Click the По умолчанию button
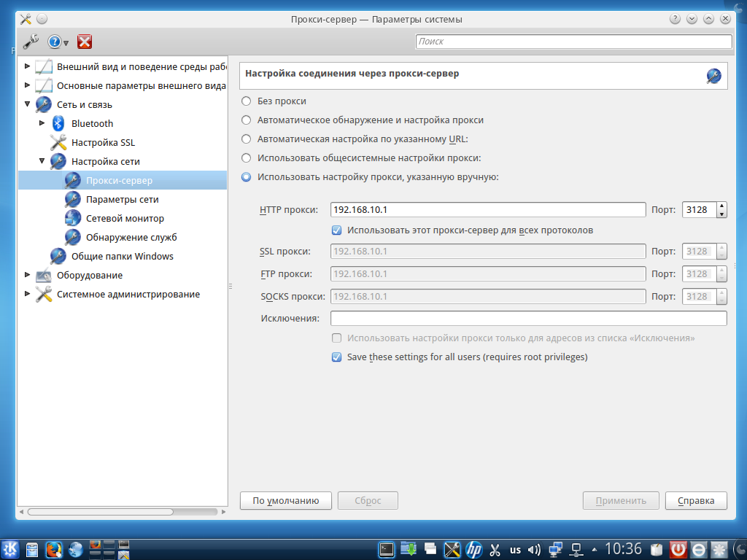This screenshot has width=747, height=560. (286, 501)
